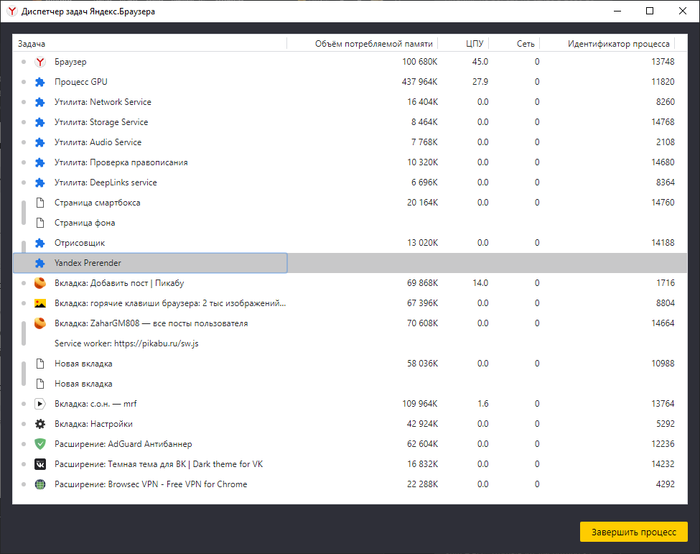
Task: Select the play icon of с.о.н. tab
Action: coord(40,404)
